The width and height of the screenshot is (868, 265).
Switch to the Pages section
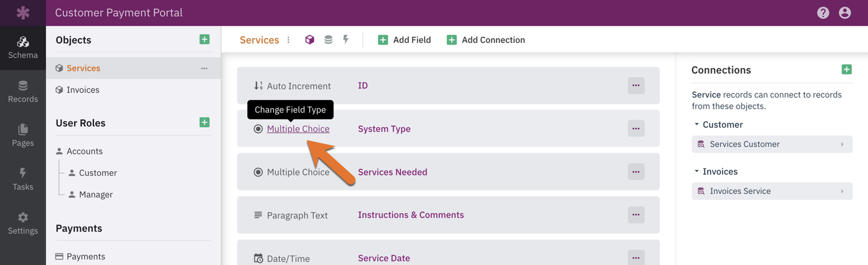click(23, 136)
